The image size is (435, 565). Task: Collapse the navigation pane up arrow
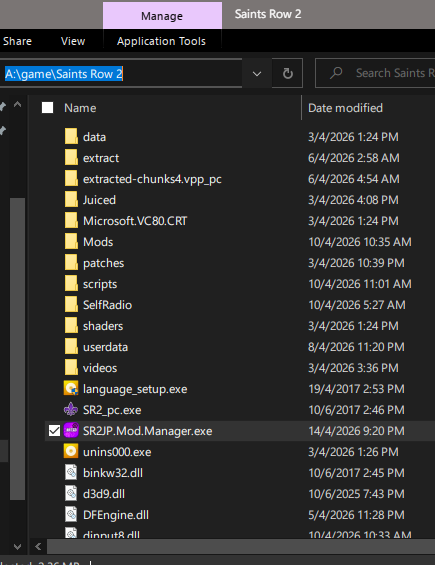click(17, 105)
